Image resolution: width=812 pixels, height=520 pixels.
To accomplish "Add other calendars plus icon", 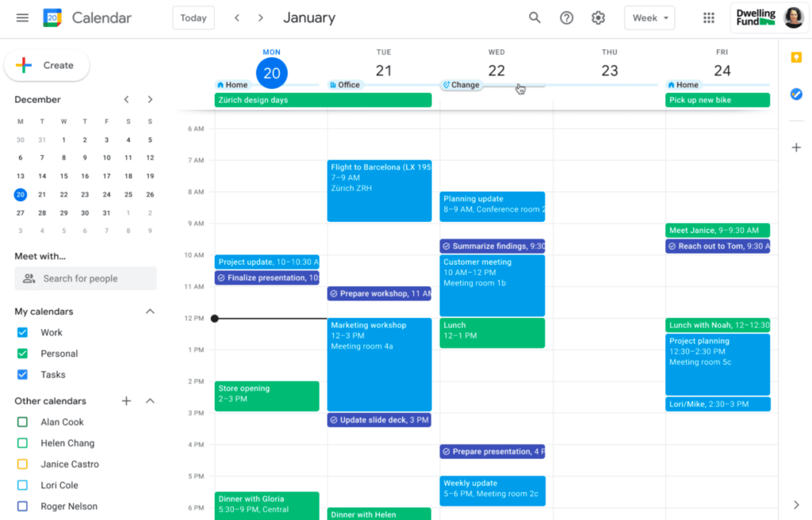I will [x=126, y=401].
